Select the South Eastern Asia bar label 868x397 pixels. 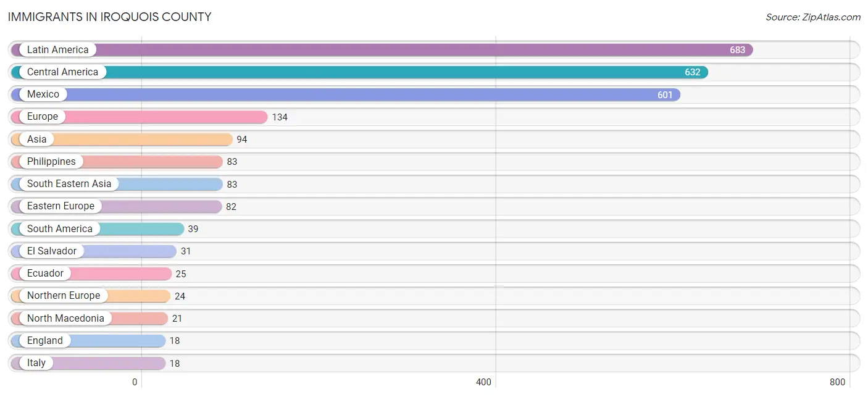(x=69, y=183)
